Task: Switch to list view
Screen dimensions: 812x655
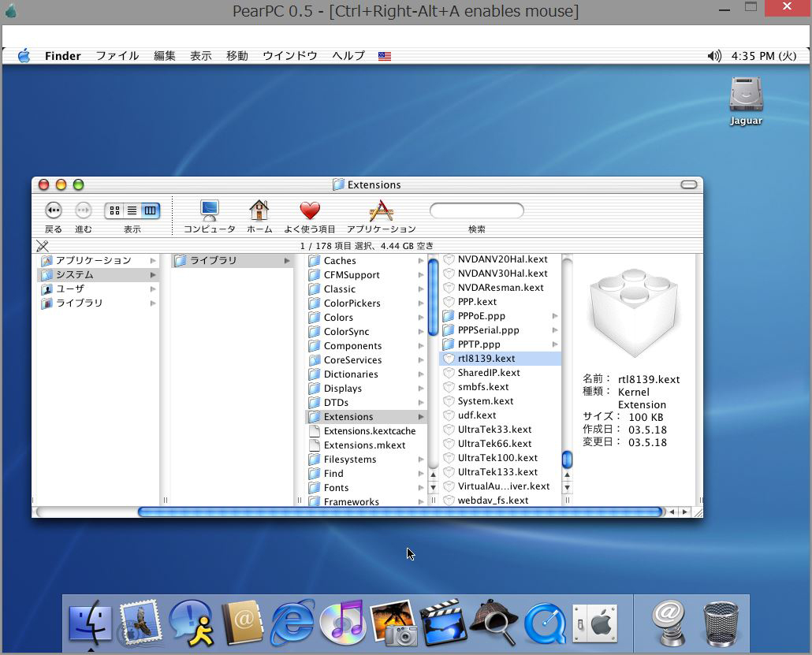Action: pos(132,210)
